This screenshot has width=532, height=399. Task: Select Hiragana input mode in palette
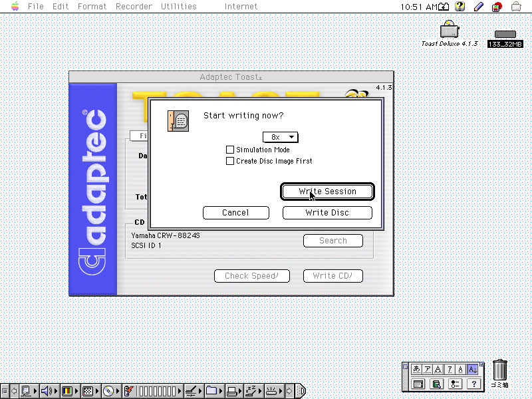[416, 369]
